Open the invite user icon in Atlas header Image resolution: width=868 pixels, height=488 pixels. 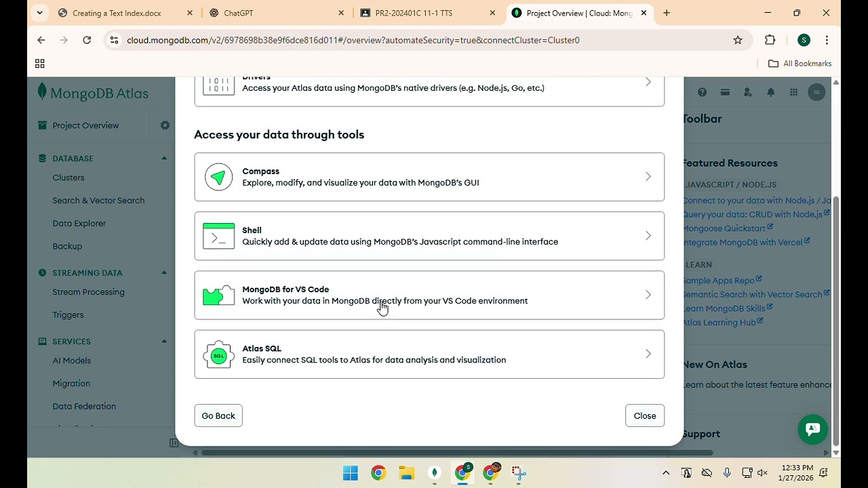coord(747,92)
